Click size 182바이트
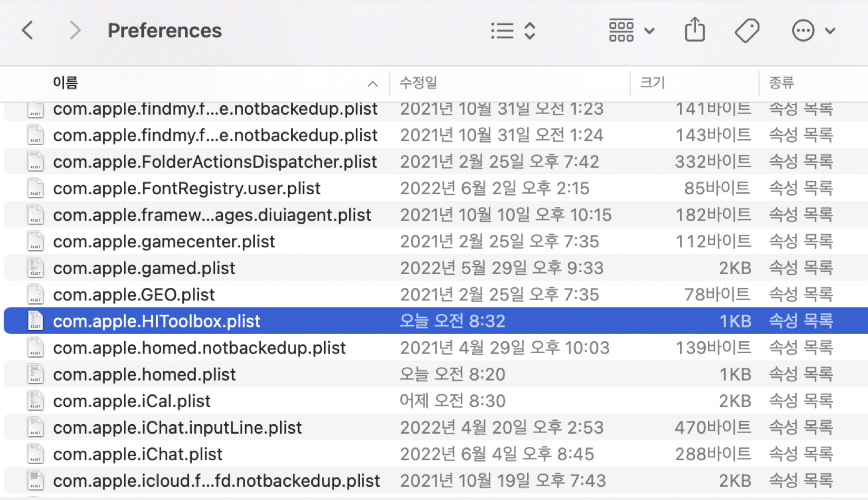Image resolution: width=868 pixels, height=500 pixels. pos(713,215)
